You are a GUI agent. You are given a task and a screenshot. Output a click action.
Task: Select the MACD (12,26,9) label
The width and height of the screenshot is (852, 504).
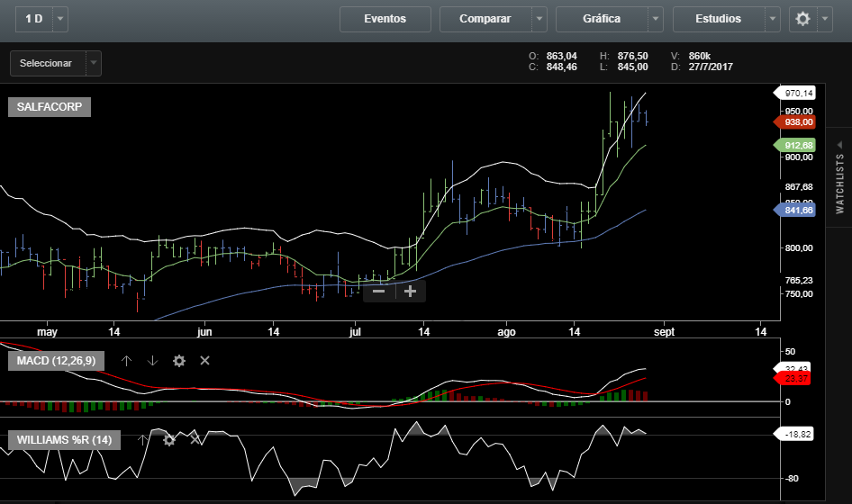coord(56,361)
